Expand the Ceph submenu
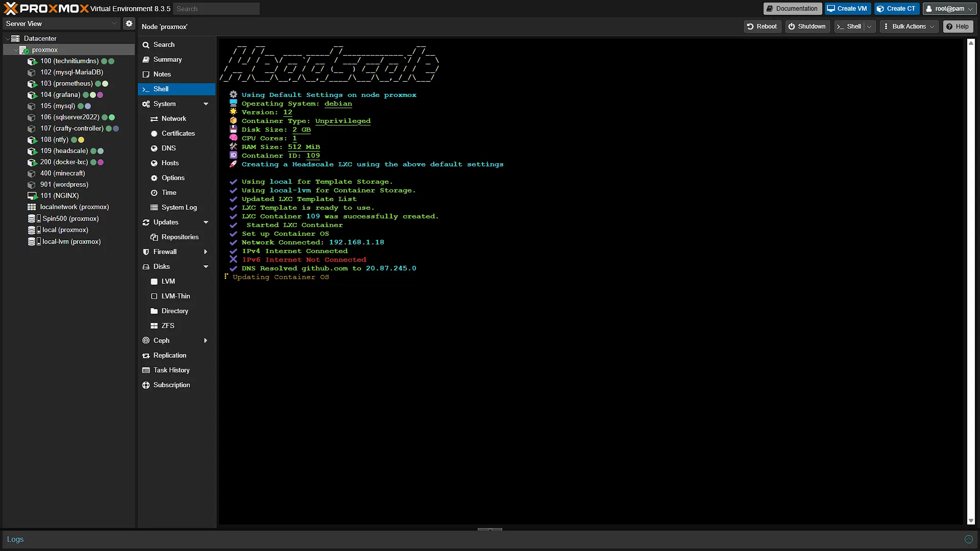The width and height of the screenshot is (980, 551). click(x=206, y=341)
